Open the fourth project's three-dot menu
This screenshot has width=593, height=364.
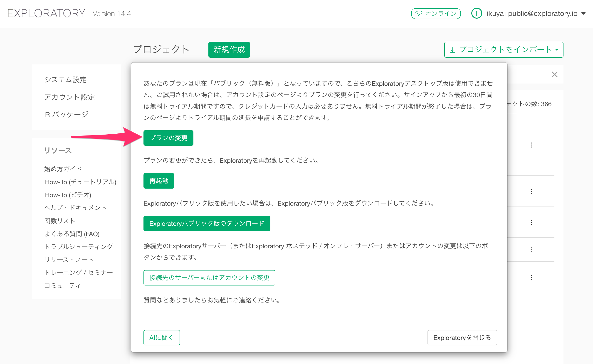(x=531, y=250)
